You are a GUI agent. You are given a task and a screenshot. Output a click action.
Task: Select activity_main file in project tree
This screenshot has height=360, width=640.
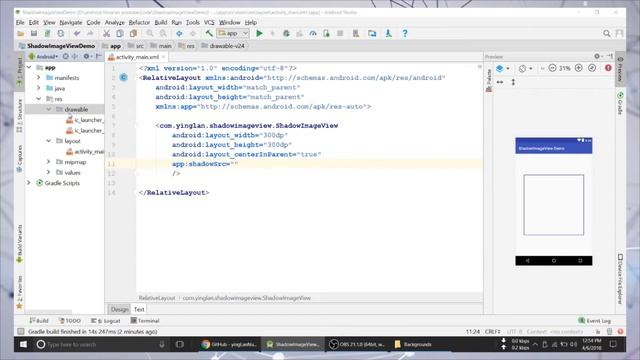click(x=85, y=151)
